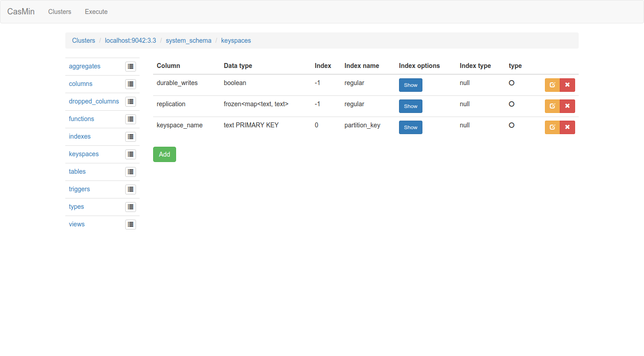The image size is (644, 356).
Task: Click the list icon next to aggregates
Action: pos(131,67)
